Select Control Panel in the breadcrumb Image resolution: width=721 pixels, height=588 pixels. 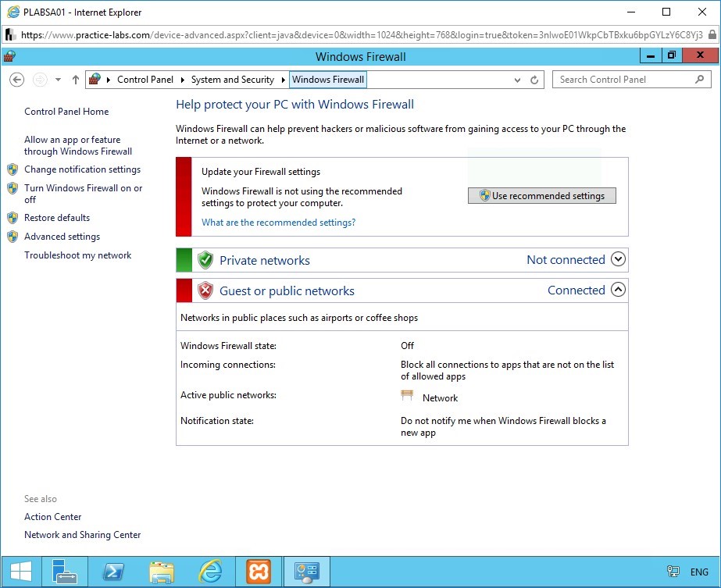coord(145,80)
